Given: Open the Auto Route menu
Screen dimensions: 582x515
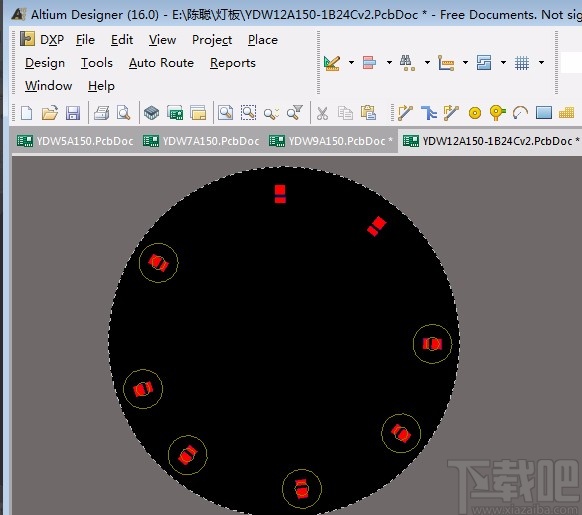Looking at the screenshot, I should tap(161, 63).
